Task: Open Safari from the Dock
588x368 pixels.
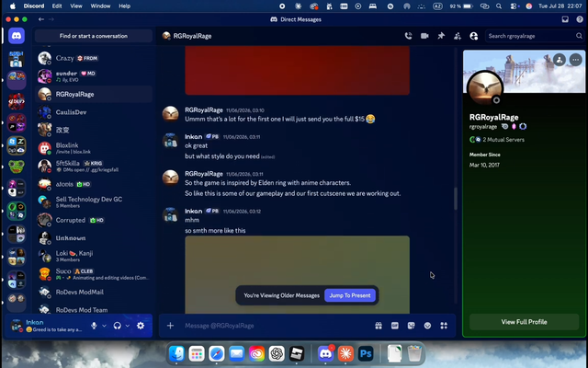Action: tap(217, 353)
